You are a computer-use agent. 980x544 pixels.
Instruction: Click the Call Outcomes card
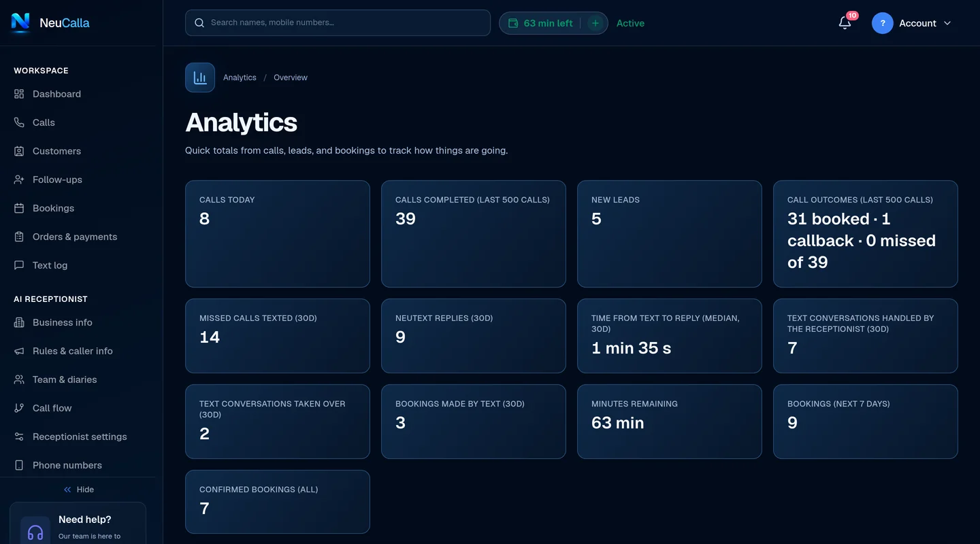click(866, 234)
